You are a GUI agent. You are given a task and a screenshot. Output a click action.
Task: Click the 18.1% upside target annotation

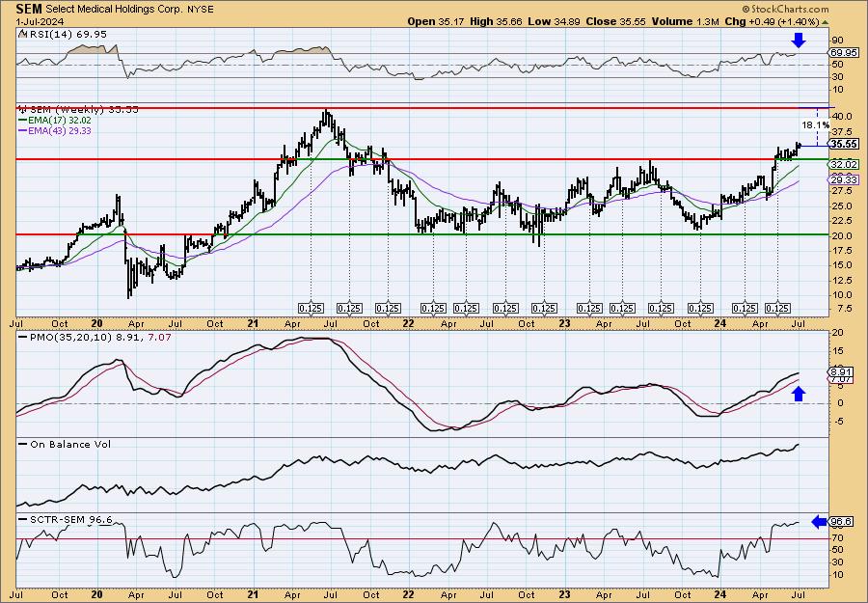815,125
